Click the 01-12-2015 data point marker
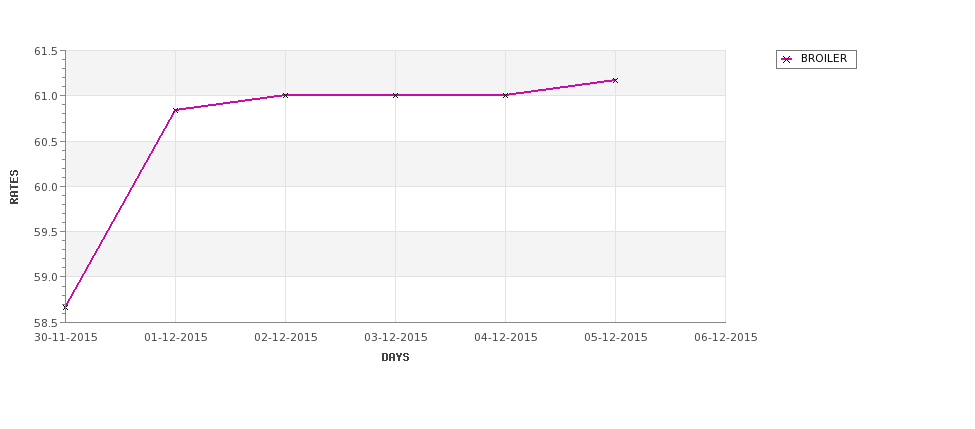This screenshot has width=975, height=429. coord(175,110)
